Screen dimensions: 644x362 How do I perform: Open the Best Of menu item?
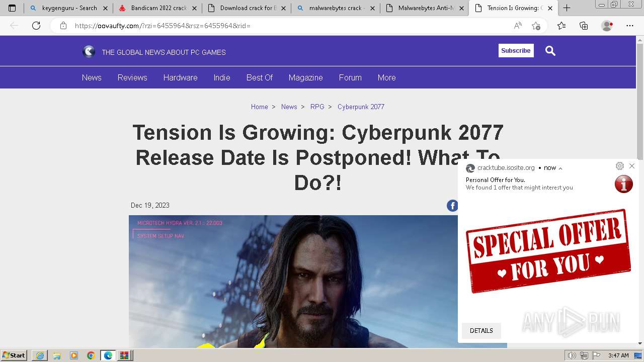(260, 77)
